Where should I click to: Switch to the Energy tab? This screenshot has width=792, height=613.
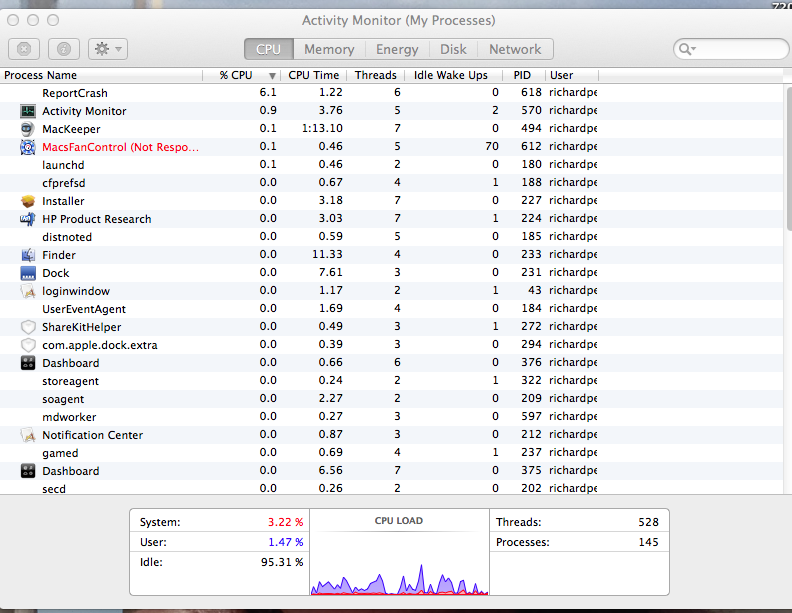tap(397, 49)
